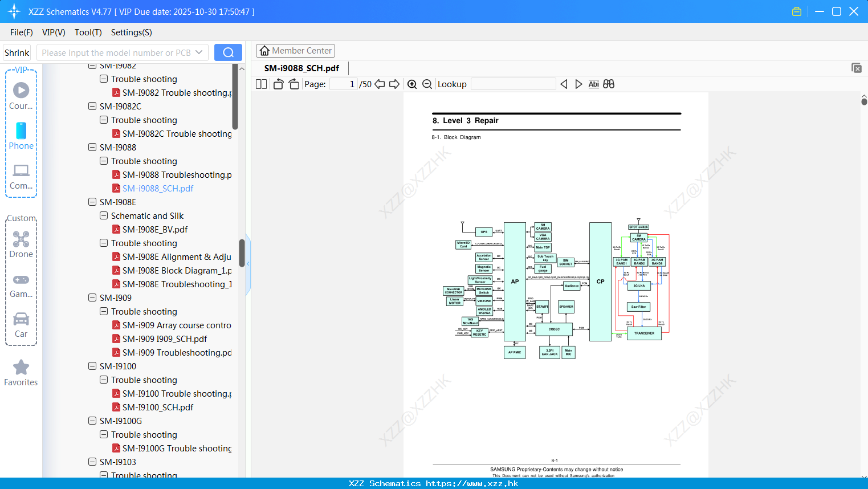
Task: Collapse the SM-I909 node
Action: click(92, 298)
